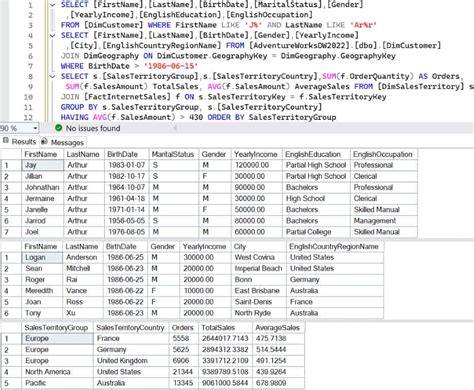Select the cell 'Jermaine'
Viewport: 474px width, 390px height.
click(x=43, y=199)
